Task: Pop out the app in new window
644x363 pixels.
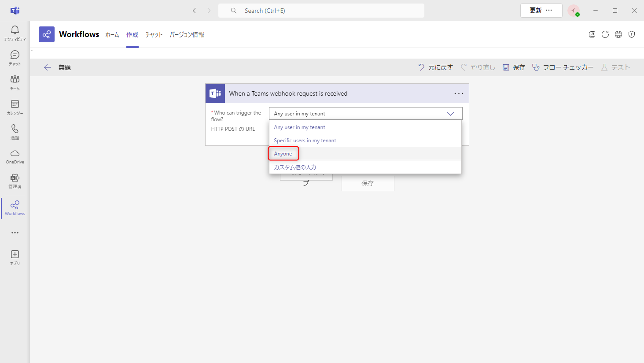Action: (x=592, y=34)
